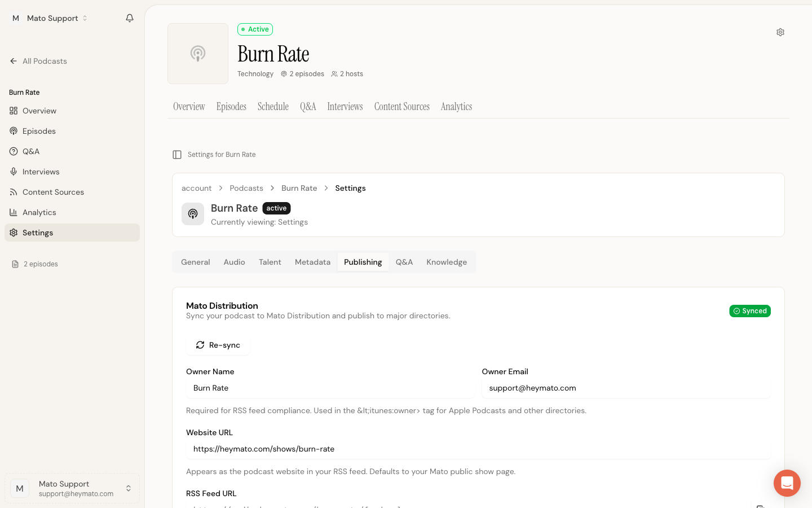Image resolution: width=812 pixels, height=508 pixels.
Task: Open the notifications bell
Action: click(x=130, y=18)
